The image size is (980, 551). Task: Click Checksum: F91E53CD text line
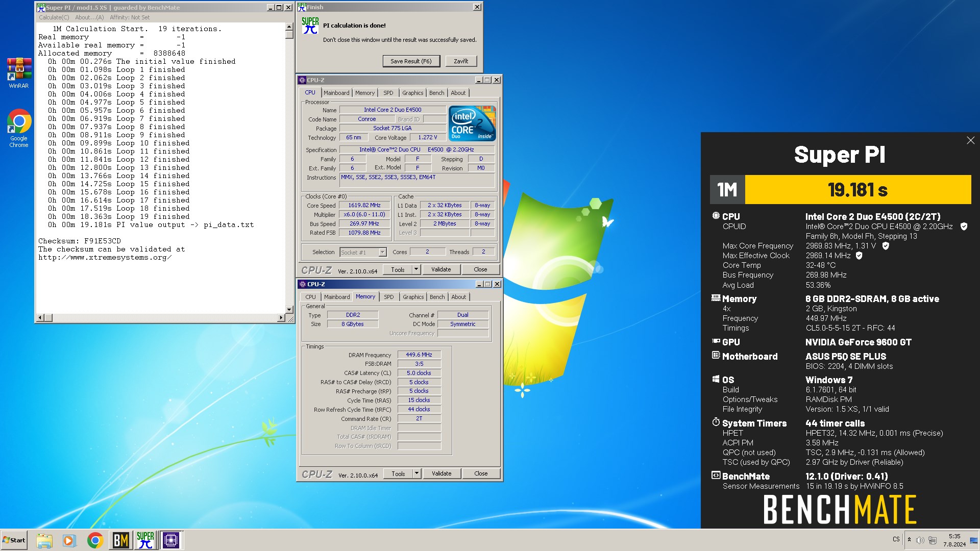point(80,241)
